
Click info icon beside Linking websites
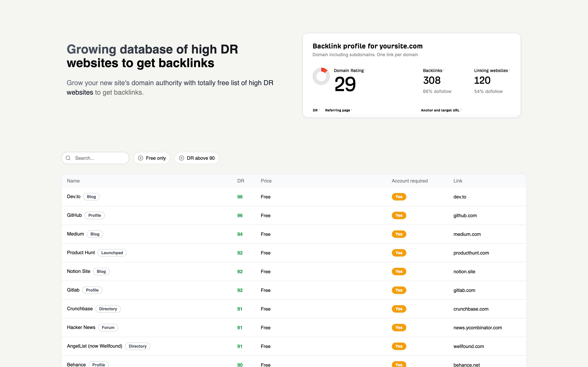tap(509, 70)
